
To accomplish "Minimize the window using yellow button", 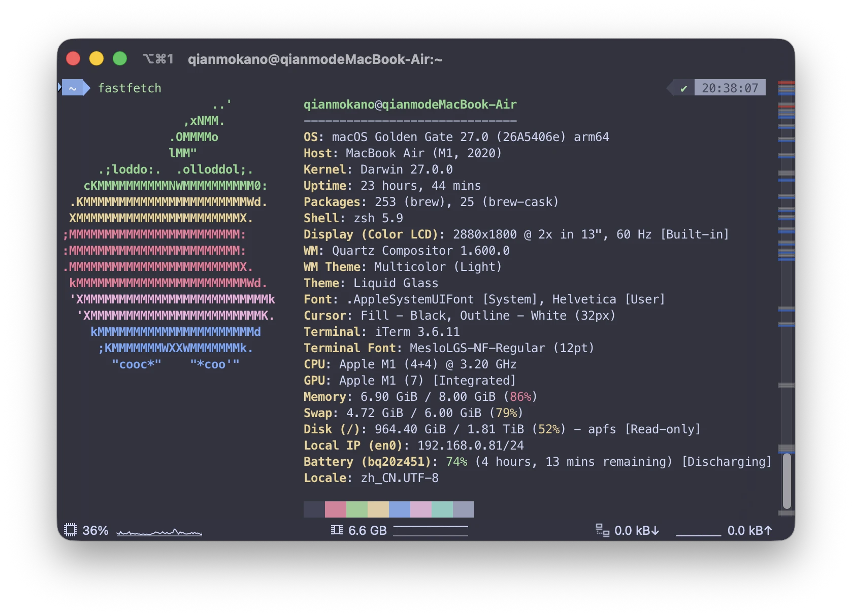I will (96, 59).
